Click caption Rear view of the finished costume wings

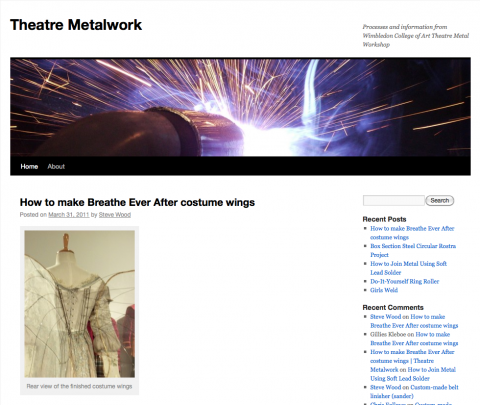coord(79,386)
